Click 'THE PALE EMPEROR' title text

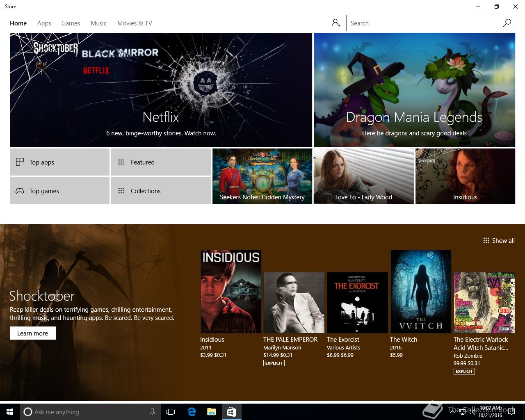[290, 340]
